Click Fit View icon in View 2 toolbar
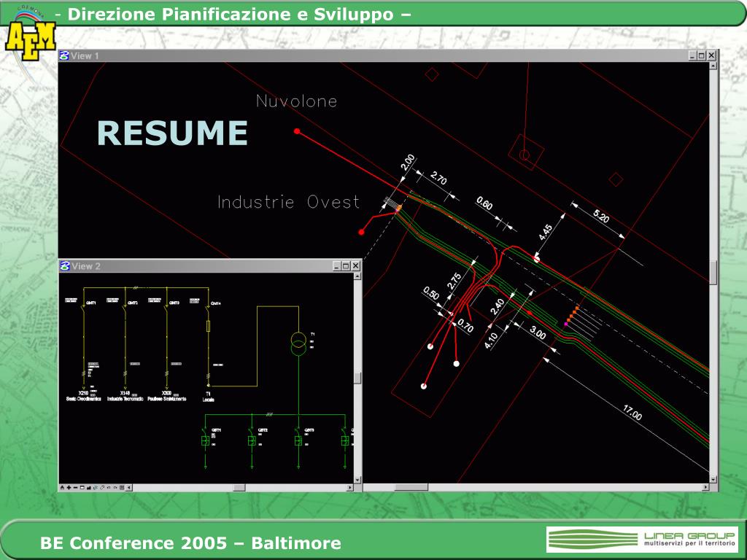Image resolution: width=747 pixels, height=560 pixels. coord(88,488)
